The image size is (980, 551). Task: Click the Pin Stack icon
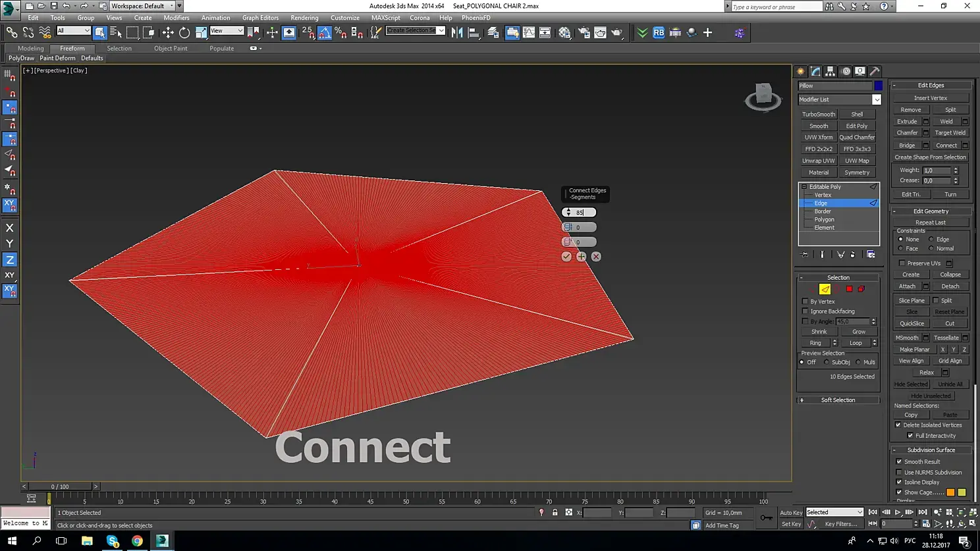coord(804,255)
